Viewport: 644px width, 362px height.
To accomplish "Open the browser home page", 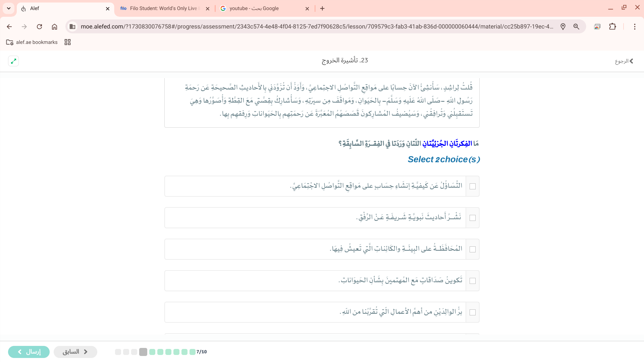I will point(54,27).
